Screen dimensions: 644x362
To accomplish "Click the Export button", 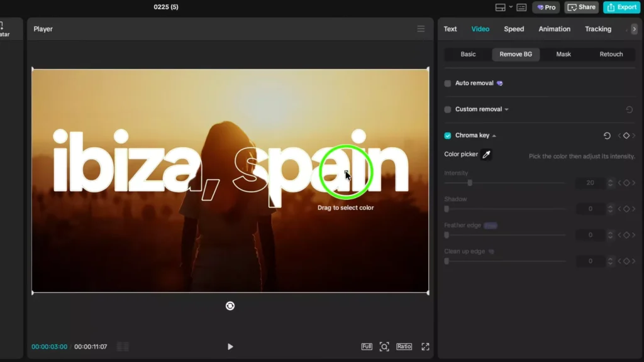I will pos(621,7).
